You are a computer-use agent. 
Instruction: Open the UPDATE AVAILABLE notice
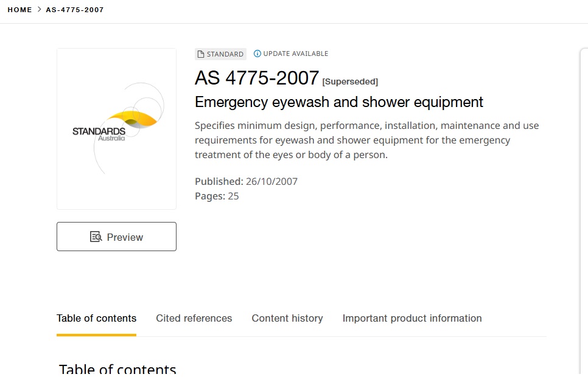tap(291, 54)
